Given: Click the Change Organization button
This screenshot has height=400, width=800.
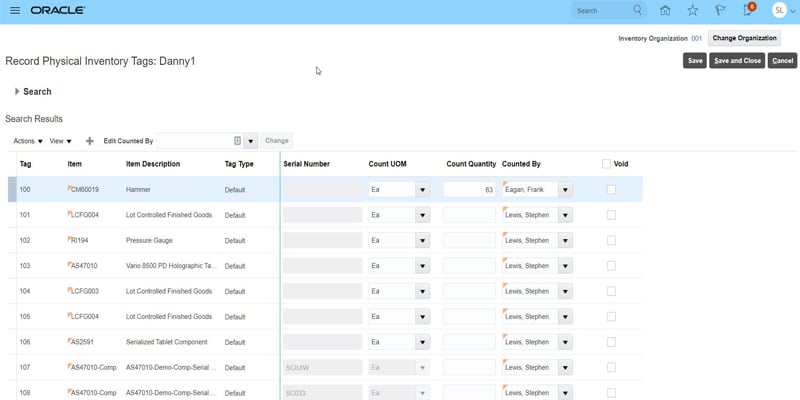Looking at the screenshot, I should (x=744, y=38).
